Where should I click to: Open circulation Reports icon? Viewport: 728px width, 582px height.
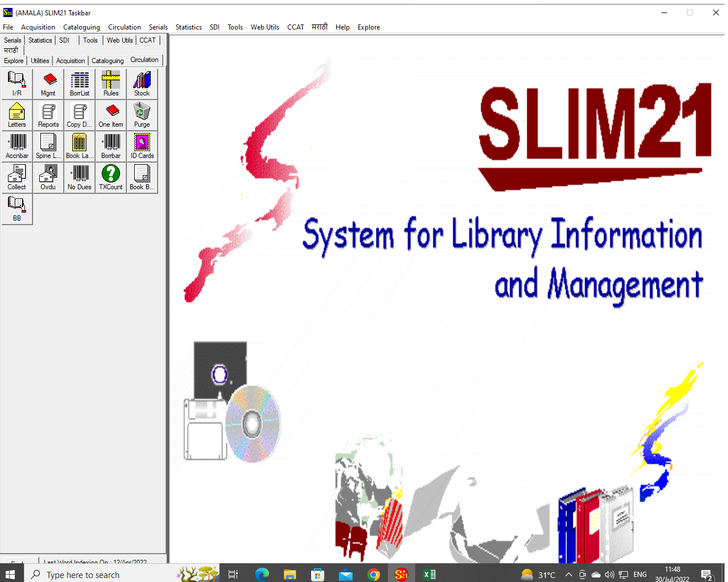[x=48, y=115]
